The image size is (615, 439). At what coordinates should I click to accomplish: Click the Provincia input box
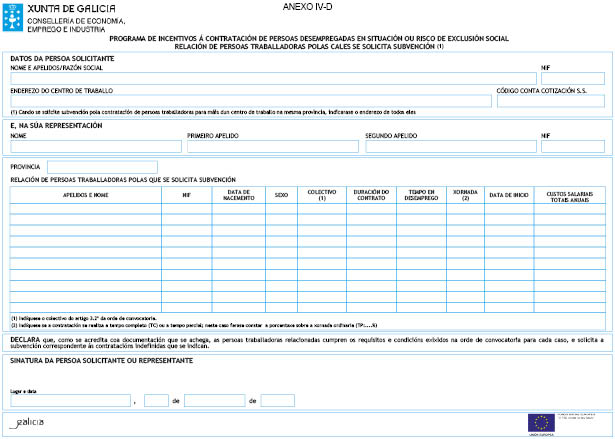pyautogui.click(x=102, y=166)
